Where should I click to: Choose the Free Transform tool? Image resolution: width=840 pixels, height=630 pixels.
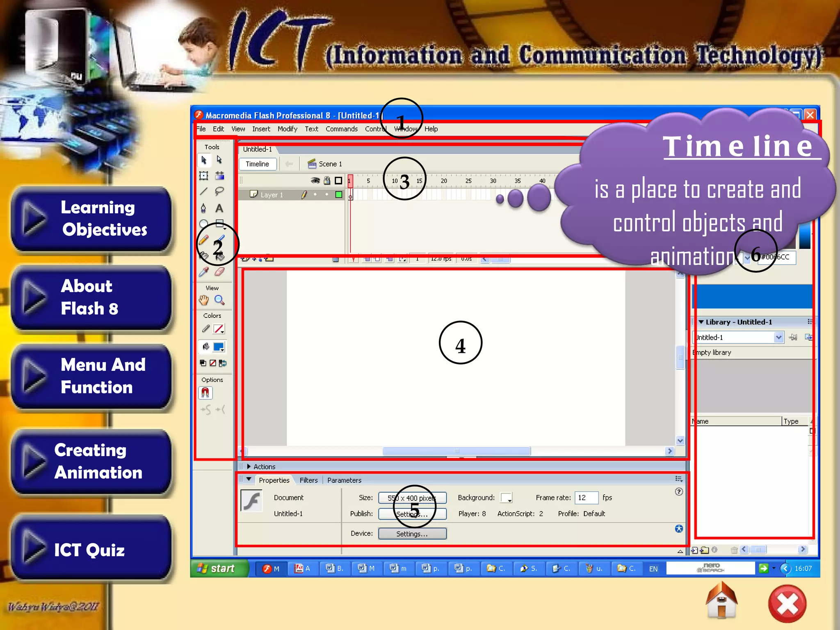tap(204, 176)
